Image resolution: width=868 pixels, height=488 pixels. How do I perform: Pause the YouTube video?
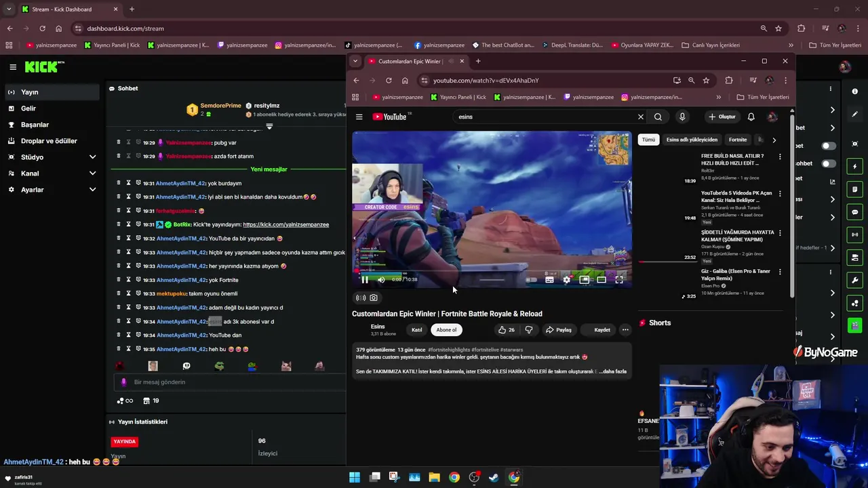coord(365,279)
